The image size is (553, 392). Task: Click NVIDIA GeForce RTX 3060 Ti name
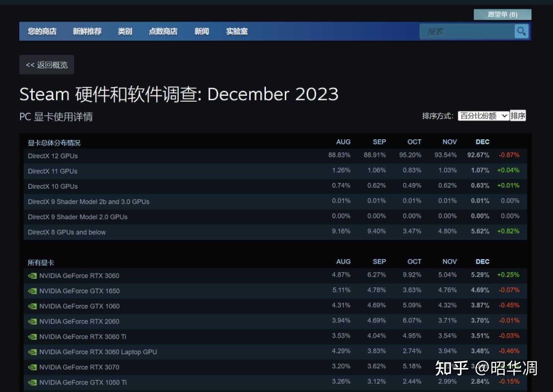point(83,336)
